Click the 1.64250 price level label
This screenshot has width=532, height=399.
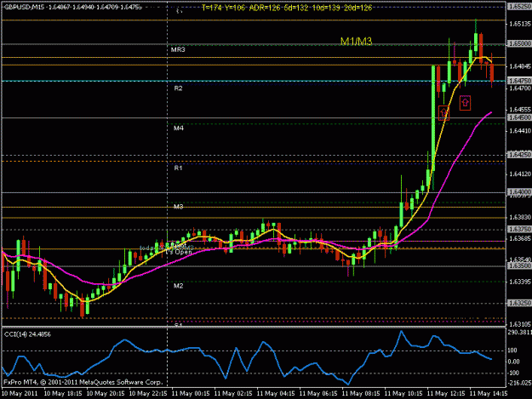tap(519, 155)
